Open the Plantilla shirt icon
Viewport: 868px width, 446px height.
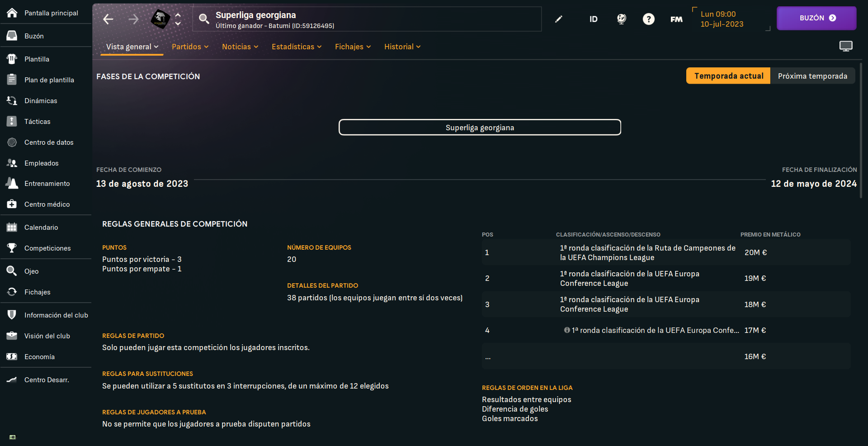click(12, 59)
